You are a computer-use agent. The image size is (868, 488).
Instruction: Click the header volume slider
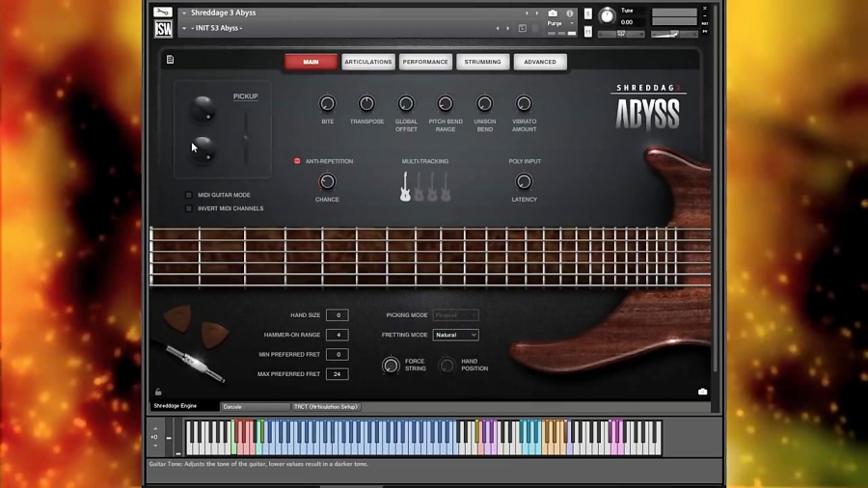pyautogui.click(x=674, y=35)
